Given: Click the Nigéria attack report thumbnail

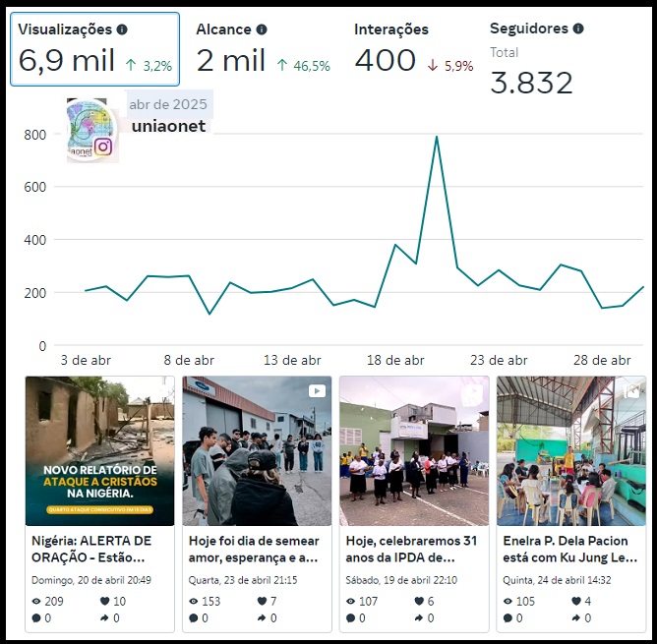Looking at the screenshot, I should tap(99, 451).
